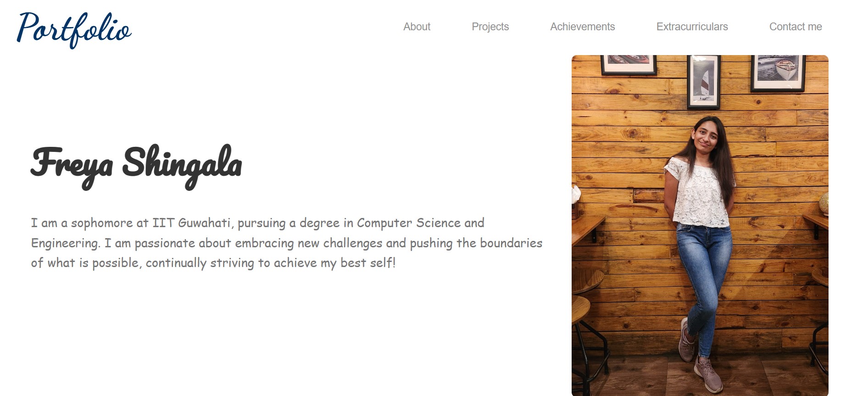Viewport: 868px width, 396px height.
Task: Navigate to Achievements
Action: point(582,27)
